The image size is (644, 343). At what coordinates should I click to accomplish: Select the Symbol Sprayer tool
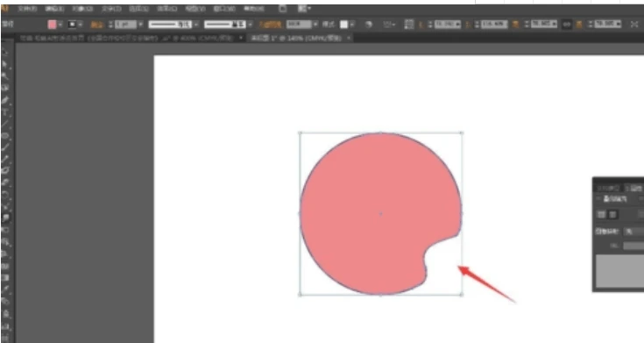[x=5, y=313]
